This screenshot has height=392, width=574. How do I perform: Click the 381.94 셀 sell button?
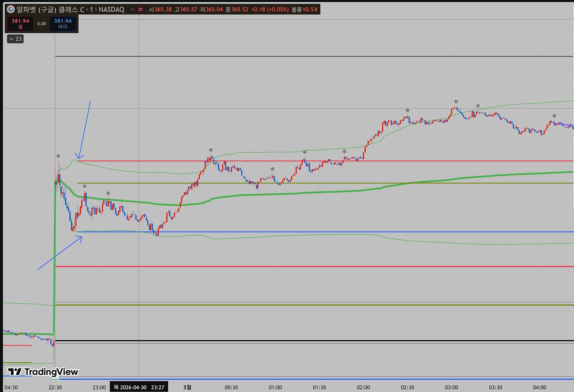coord(20,24)
